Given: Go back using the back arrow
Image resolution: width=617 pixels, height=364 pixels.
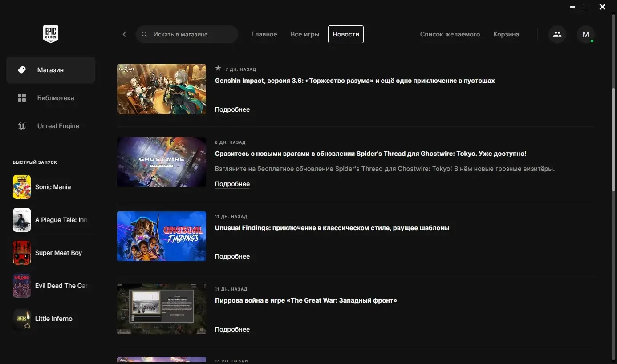Looking at the screenshot, I should point(124,34).
